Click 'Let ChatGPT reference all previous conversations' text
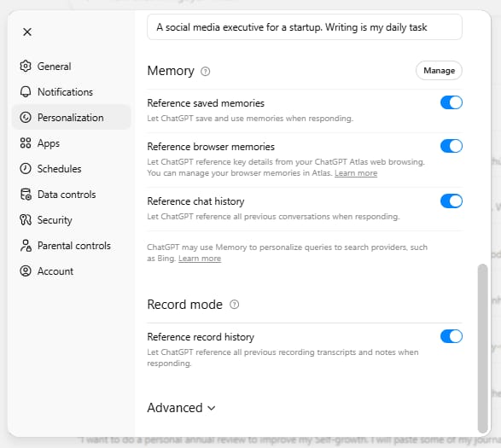Screen dimensions: 501x448 [273, 217]
